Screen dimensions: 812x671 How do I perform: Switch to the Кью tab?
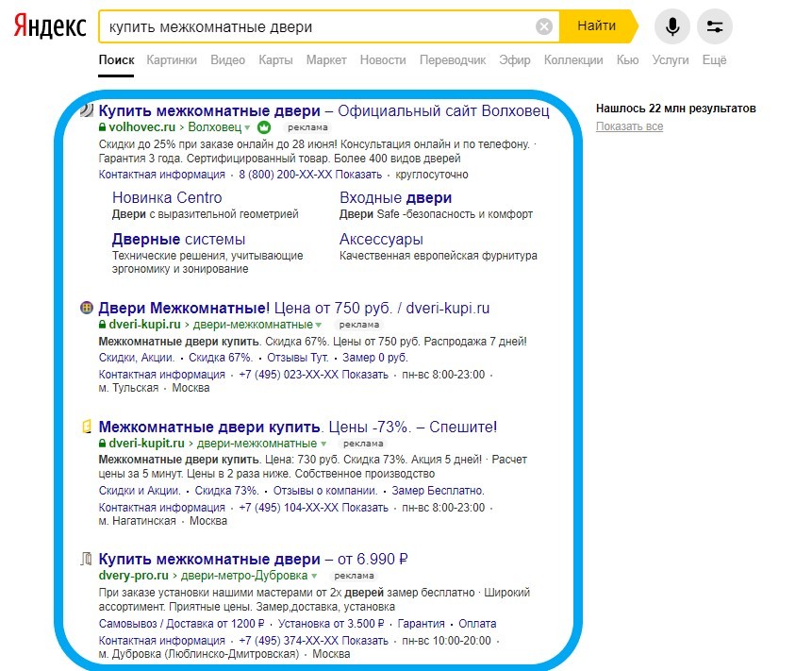pos(627,60)
